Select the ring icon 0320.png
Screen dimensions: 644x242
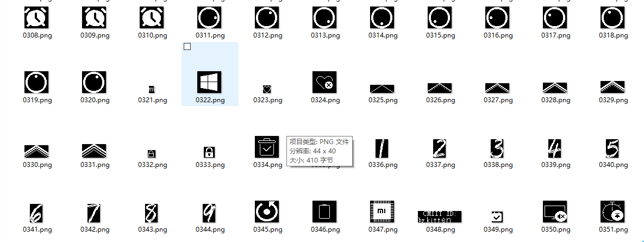pyautogui.click(x=94, y=82)
